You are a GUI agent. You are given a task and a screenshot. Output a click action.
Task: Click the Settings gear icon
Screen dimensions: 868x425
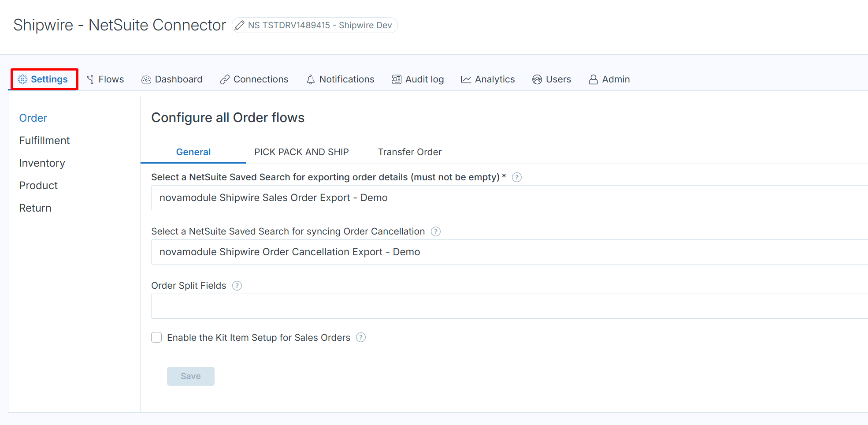click(x=22, y=79)
